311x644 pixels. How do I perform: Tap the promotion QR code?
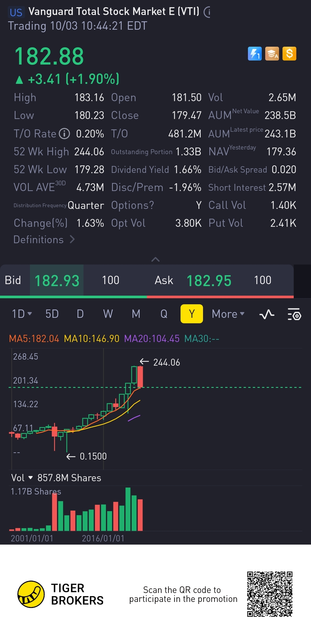coord(270,594)
